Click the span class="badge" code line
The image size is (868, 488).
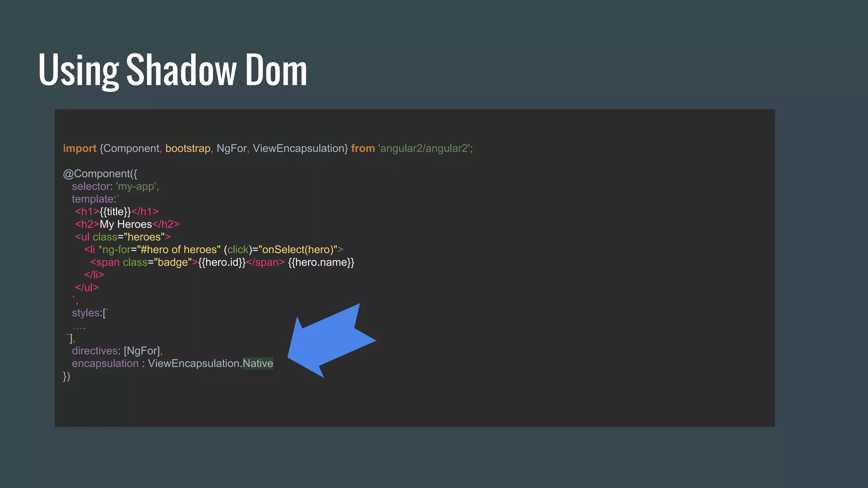click(x=222, y=262)
